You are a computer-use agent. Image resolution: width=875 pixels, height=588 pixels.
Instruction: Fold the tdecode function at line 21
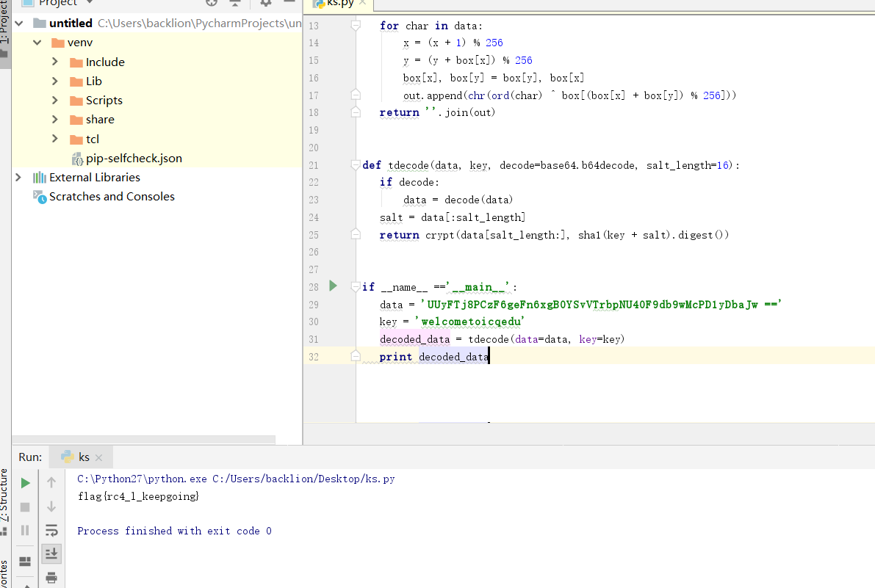[355, 165]
